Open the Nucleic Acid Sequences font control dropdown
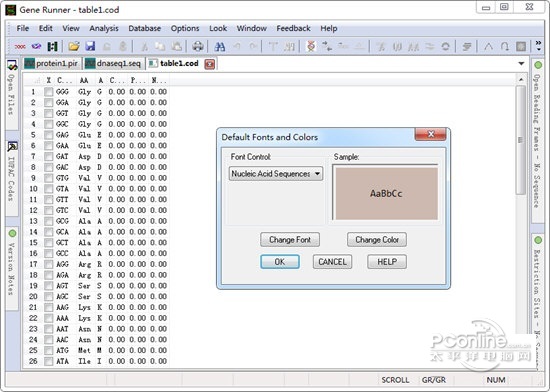The image size is (550, 392). (276, 174)
